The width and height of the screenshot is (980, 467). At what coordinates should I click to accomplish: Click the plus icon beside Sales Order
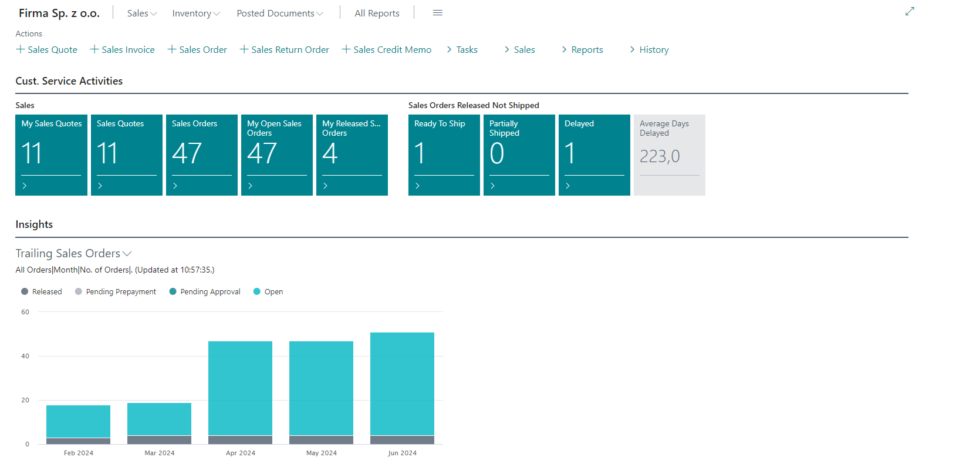[172, 49]
